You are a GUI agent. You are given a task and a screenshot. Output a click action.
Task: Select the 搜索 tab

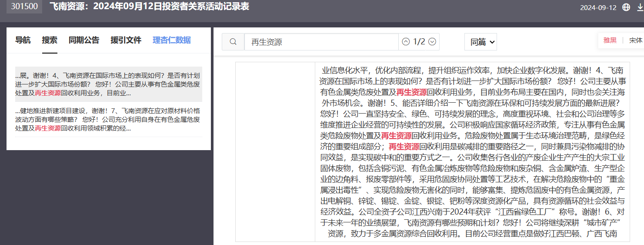click(x=50, y=40)
